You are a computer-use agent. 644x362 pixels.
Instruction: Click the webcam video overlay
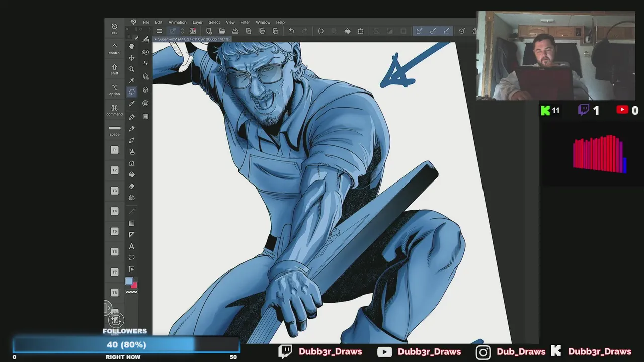click(x=556, y=55)
